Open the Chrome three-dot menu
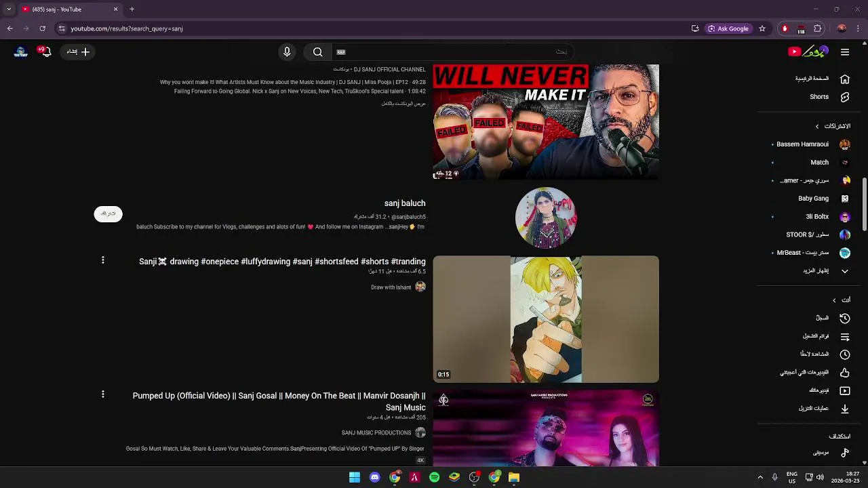The image size is (868, 488). (859, 28)
